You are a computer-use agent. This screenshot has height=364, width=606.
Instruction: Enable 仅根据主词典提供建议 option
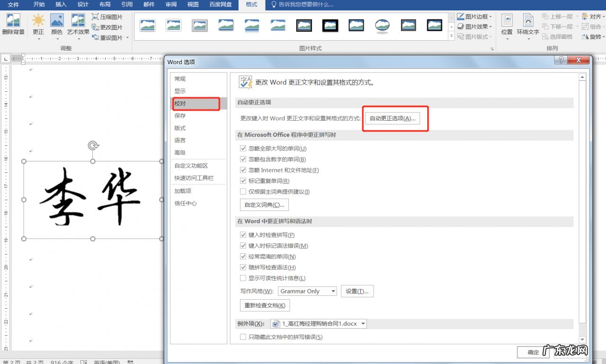(243, 191)
